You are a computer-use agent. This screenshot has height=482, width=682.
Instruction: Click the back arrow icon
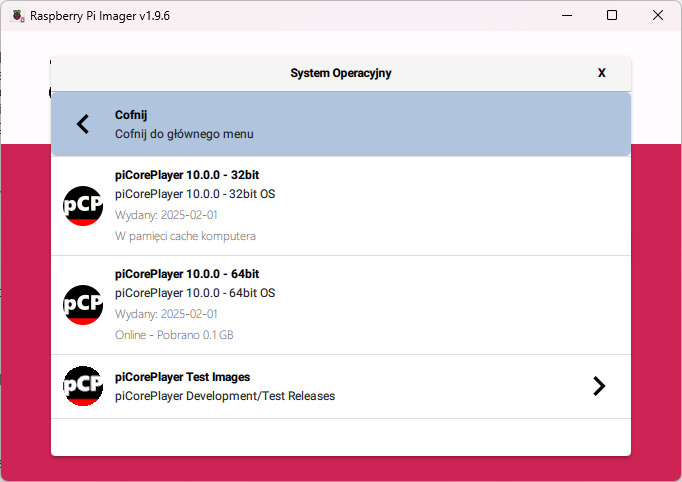(83, 124)
